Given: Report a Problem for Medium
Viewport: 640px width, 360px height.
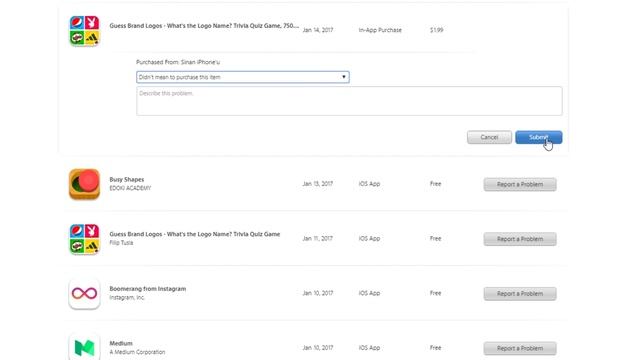Looking at the screenshot, I should [x=520, y=348].
